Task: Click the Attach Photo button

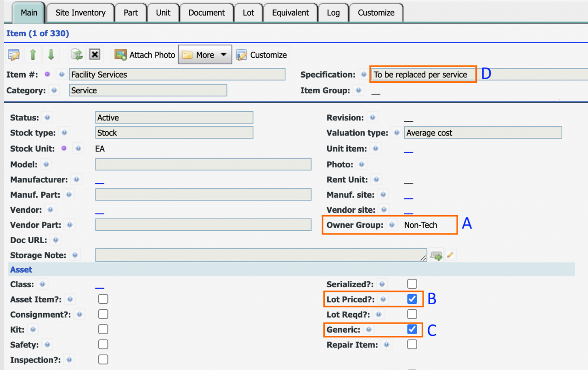Action: 145,55
